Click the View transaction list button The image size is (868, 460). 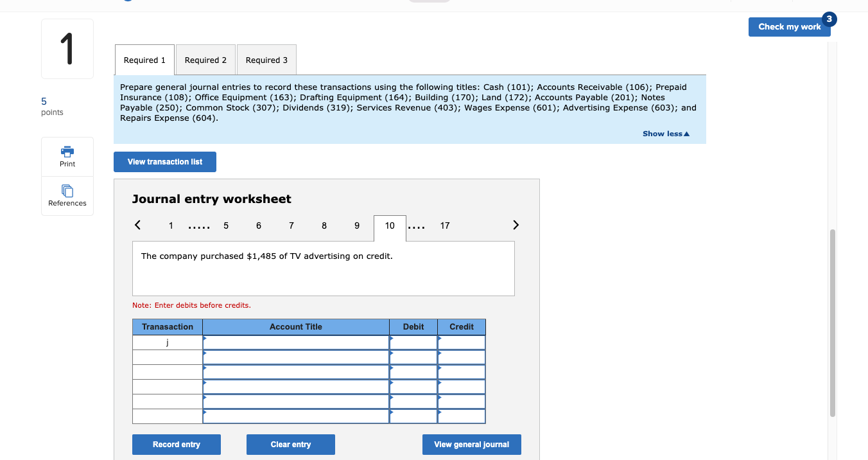(x=165, y=162)
